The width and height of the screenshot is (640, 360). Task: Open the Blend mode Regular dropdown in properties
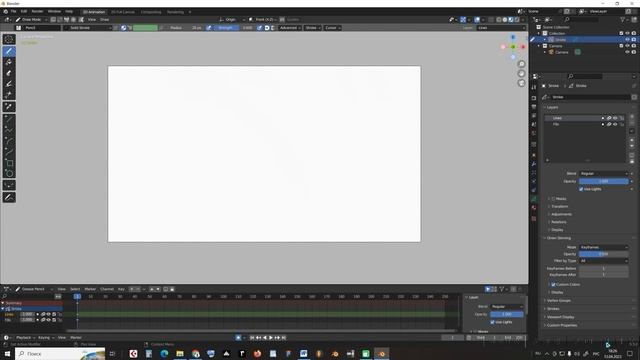(604, 173)
